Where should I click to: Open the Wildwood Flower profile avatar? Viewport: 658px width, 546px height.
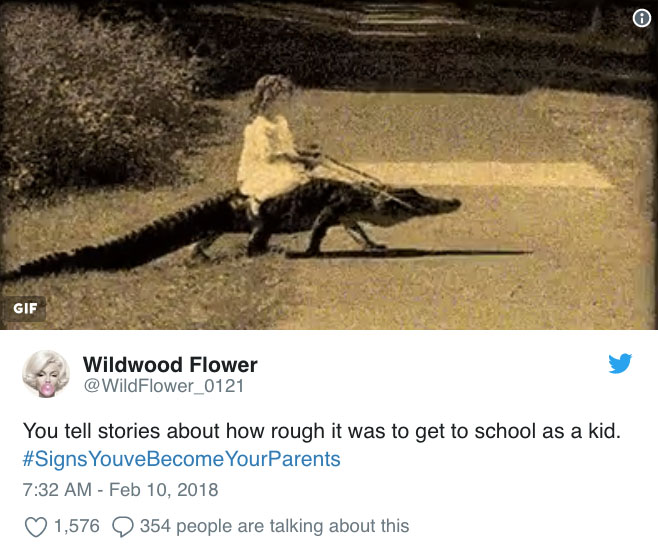[x=45, y=375]
